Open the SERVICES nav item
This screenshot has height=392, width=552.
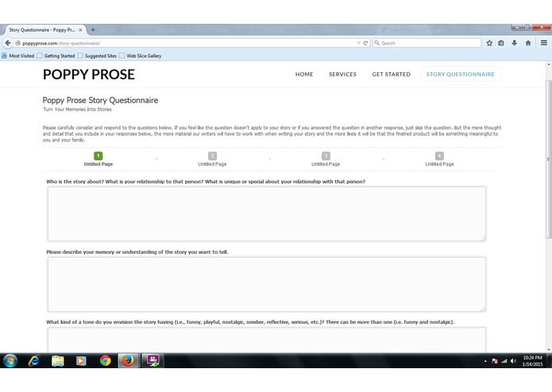[342, 74]
